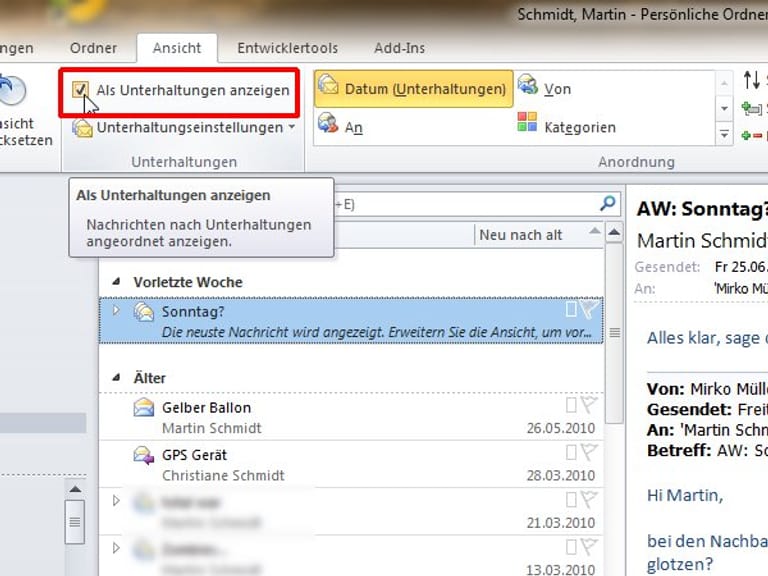Click category box on 'GPS Gerät' message

tap(571, 454)
